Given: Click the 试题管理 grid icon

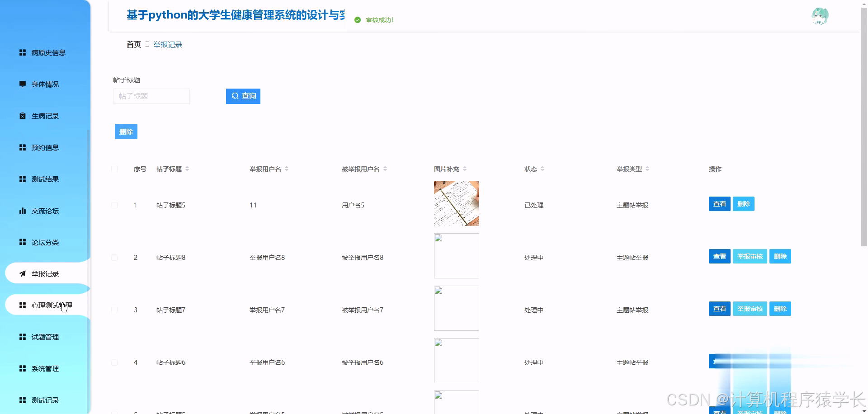Looking at the screenshot, I should coord(23,337).
